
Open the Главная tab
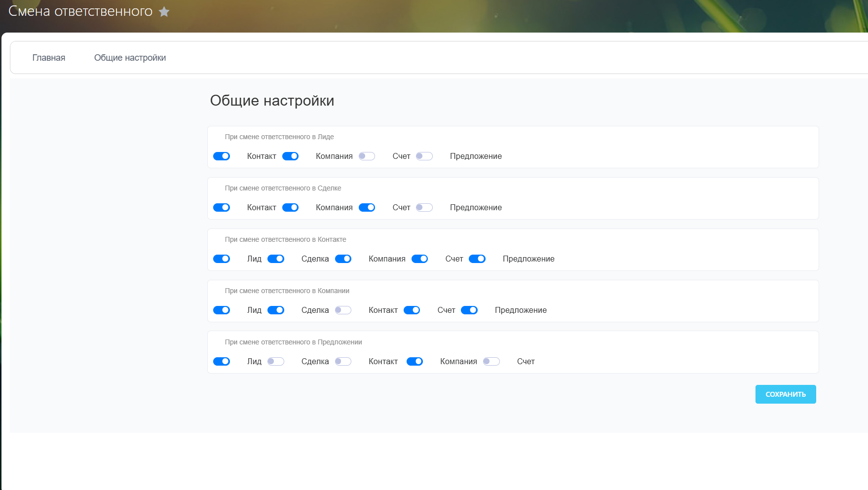pyautogui.click(x=49, y=58)
